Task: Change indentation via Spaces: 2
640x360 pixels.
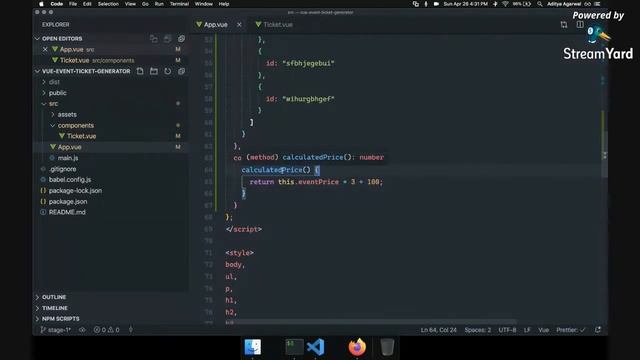Action: tap(478, 330)
